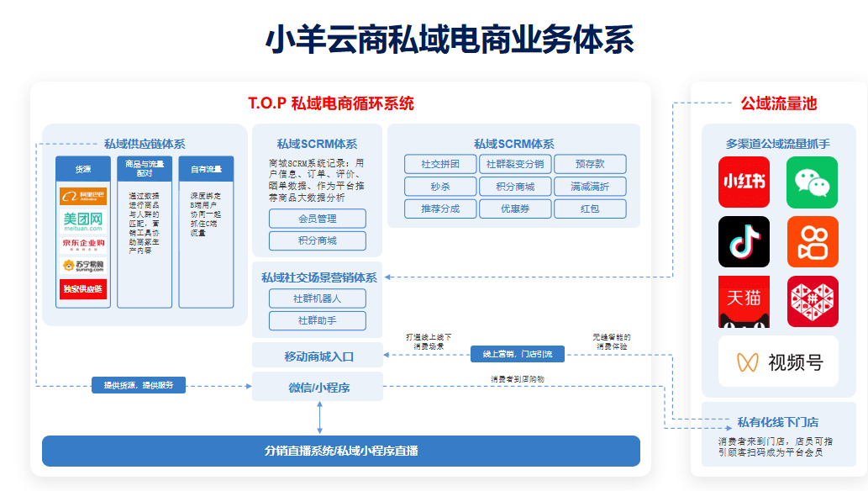This screenshot has width=868, height=491.
Task: Click the orange Kuaishou app icon
Action: click(x=812, y=241)
